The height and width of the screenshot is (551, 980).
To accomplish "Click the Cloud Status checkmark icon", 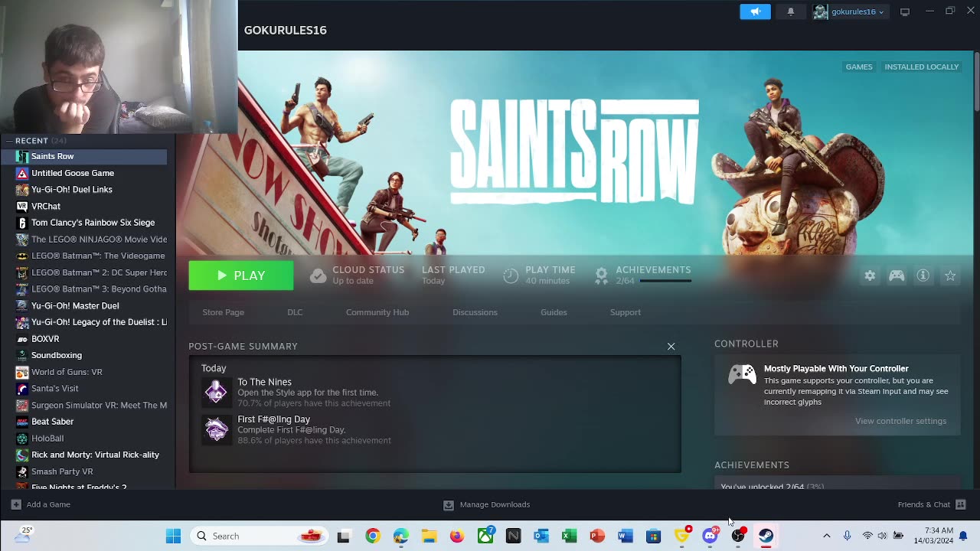I will pyautogui.click(x=318, y=275).
